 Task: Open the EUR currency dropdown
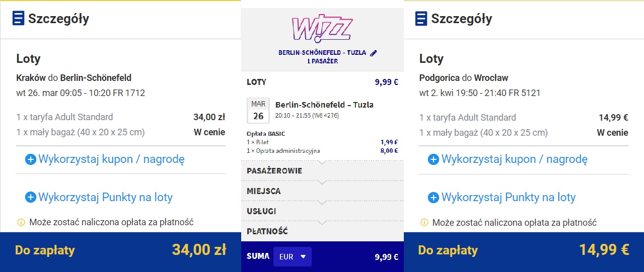293,257
